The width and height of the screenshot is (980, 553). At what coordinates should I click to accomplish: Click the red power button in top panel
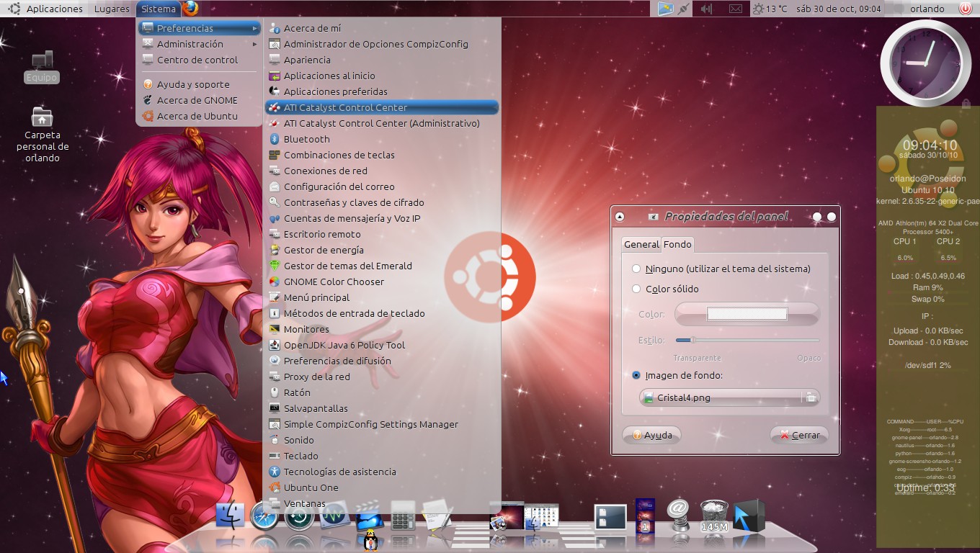point(966,9)
